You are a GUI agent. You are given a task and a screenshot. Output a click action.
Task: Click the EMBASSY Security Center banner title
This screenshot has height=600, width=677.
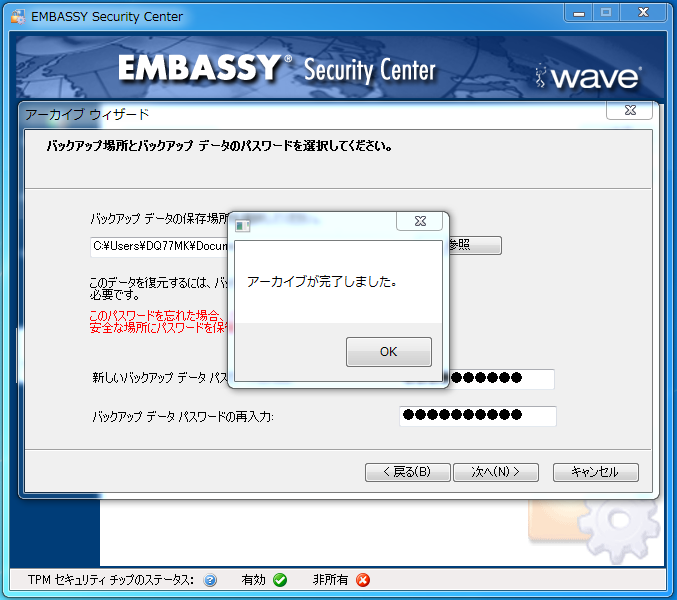coord(277,69)
